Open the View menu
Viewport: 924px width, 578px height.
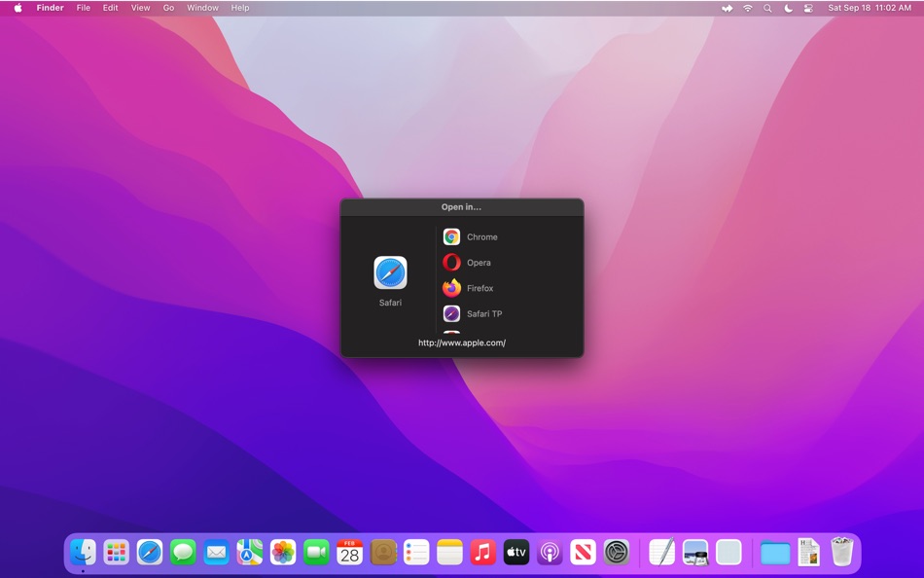140,8
